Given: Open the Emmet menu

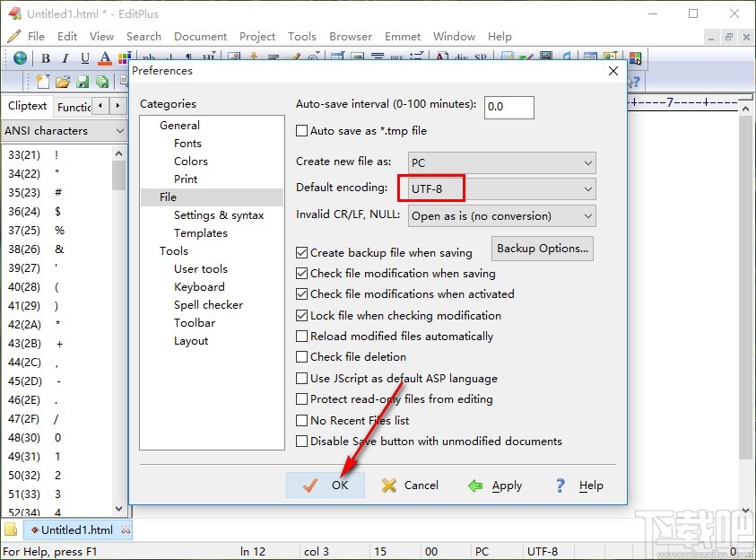Looking at the screenshot, I should click(x=403, y=37).
